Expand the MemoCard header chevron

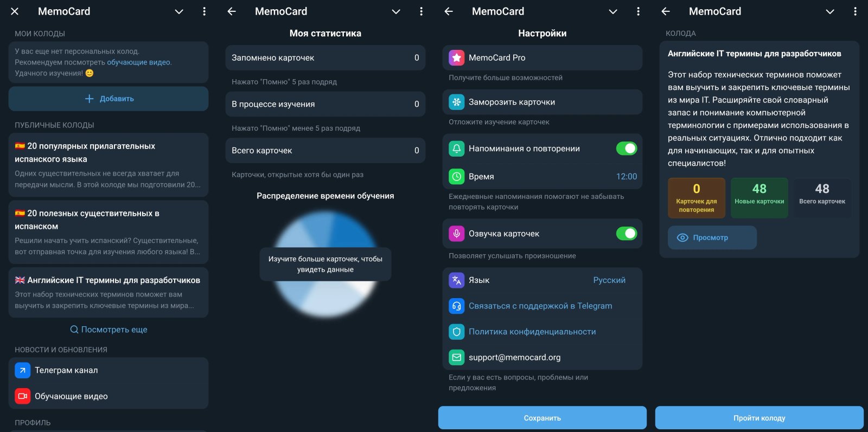tap(179, 11)
